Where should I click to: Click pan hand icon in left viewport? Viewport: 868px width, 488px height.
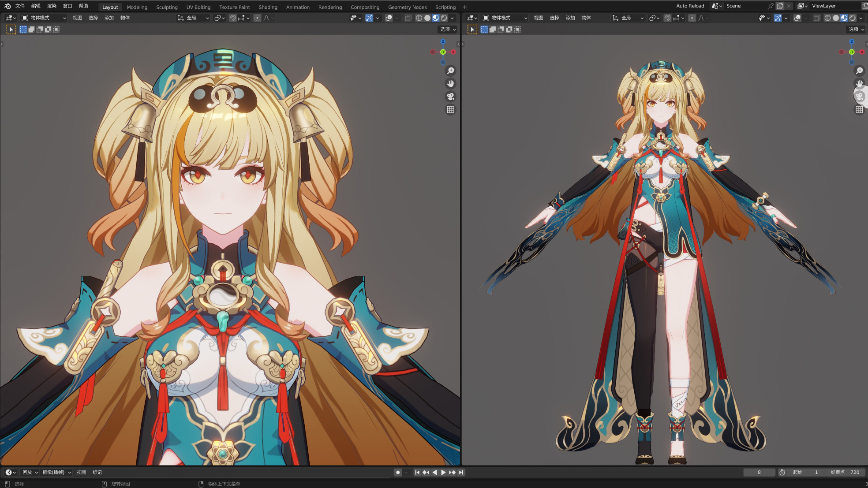(450, 84)
